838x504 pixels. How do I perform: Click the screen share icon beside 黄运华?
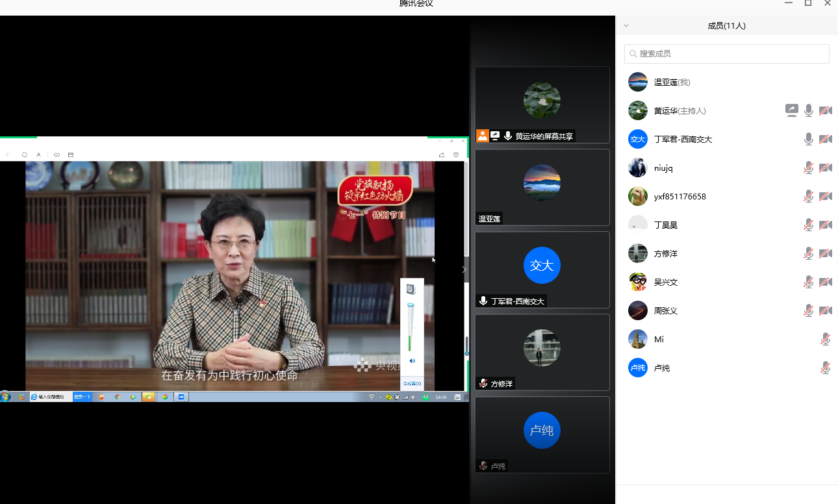(791, 110)
